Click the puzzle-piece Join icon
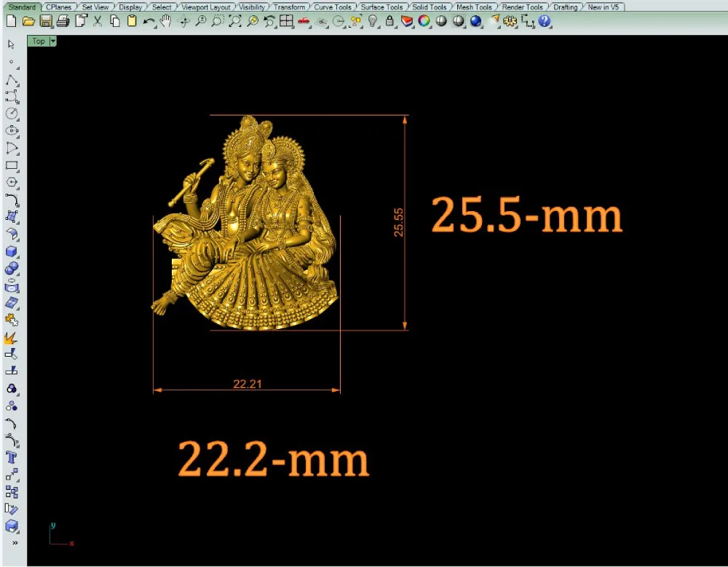Image resolution: width=728 pixels, height=567 pixels. point(11,320)
